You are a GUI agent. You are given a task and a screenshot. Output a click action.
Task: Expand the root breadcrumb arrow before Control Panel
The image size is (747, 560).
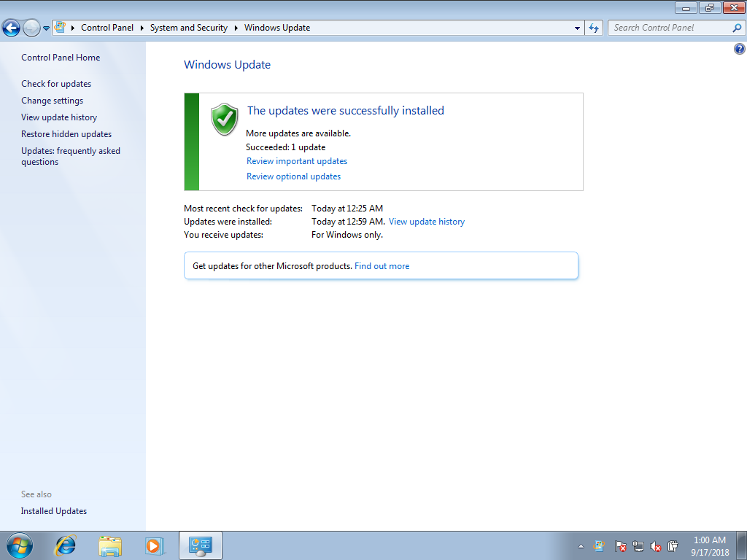(x=73, y=28)
